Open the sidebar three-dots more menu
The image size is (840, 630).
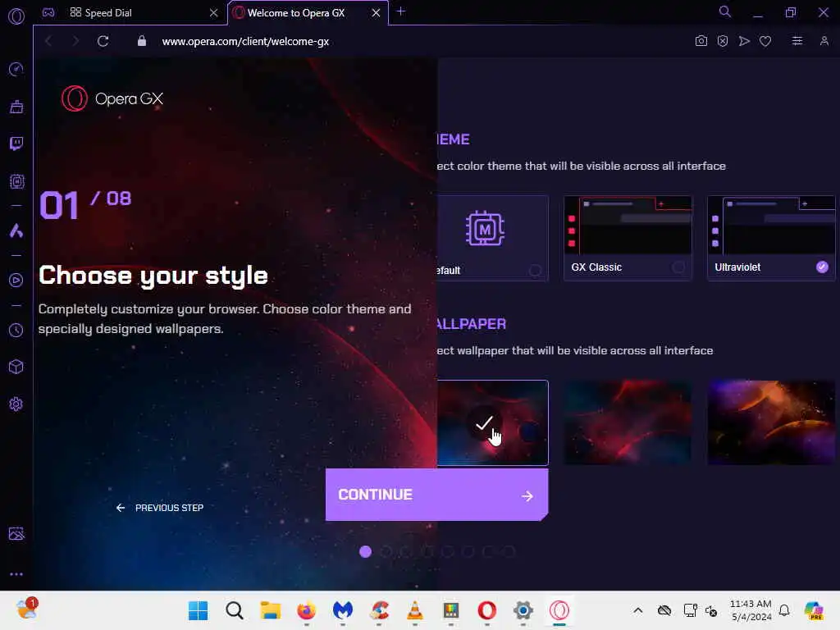point(16,573)
